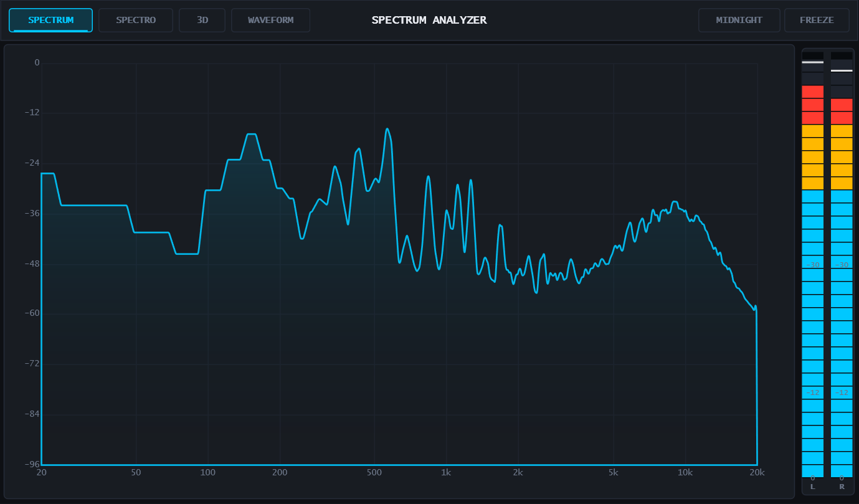Viewport: 859px width, 504px height.
Task: Change theme with the MIDNIGHT button
Action: (739, 20)
